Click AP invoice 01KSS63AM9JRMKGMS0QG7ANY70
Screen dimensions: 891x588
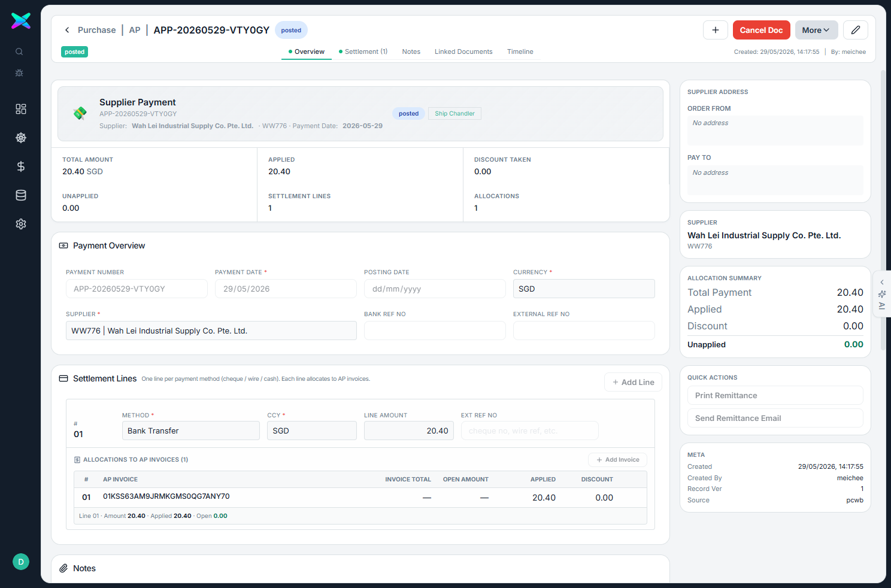(166, 496)
